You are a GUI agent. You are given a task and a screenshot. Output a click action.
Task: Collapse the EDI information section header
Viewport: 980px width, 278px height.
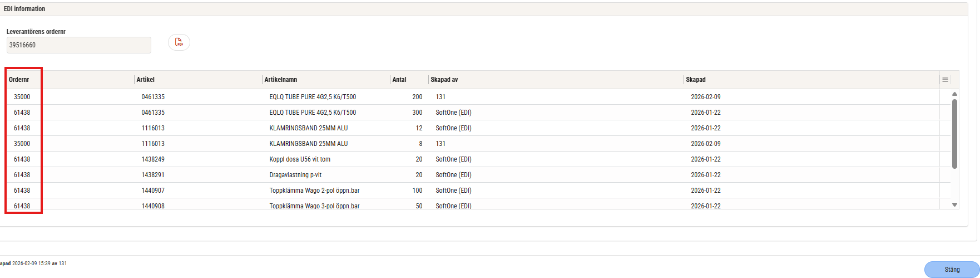pos(24,9)
